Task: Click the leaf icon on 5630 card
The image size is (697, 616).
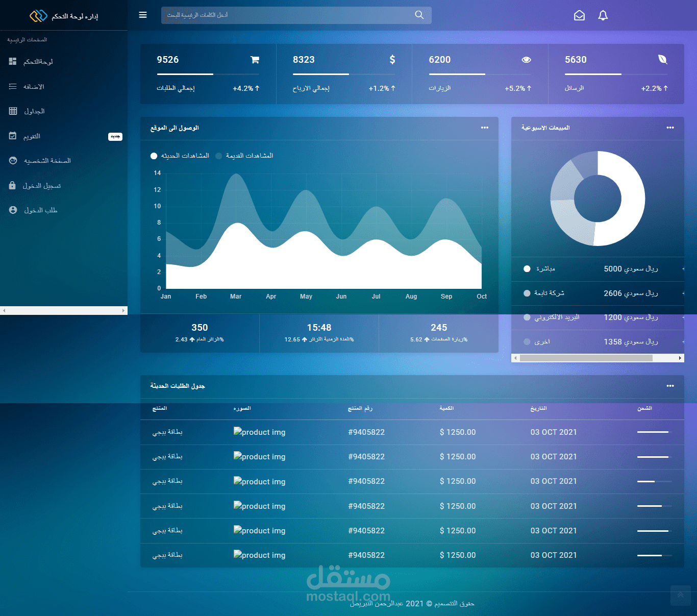Action: coord(662,60)
